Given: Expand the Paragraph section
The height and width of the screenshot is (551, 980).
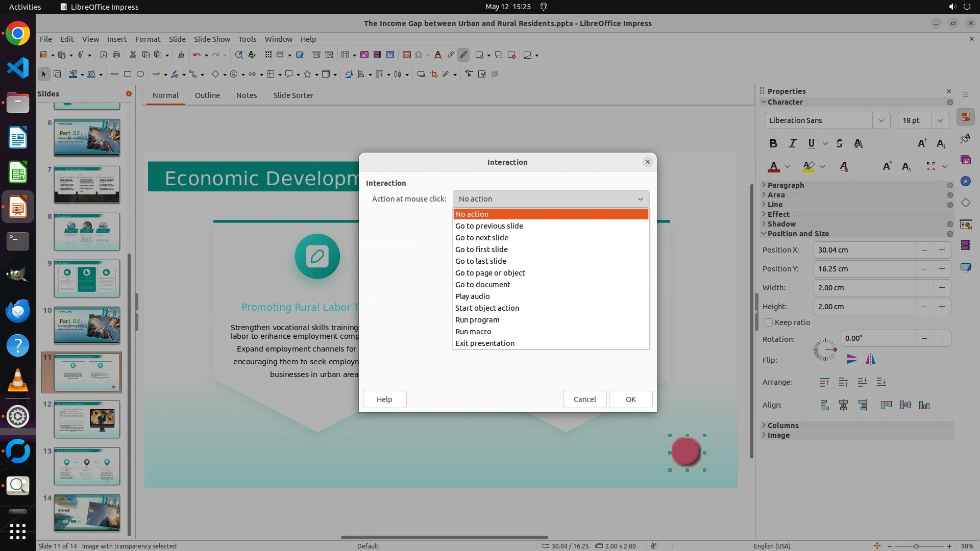Looking at the screenshot, I should [785, 185].
